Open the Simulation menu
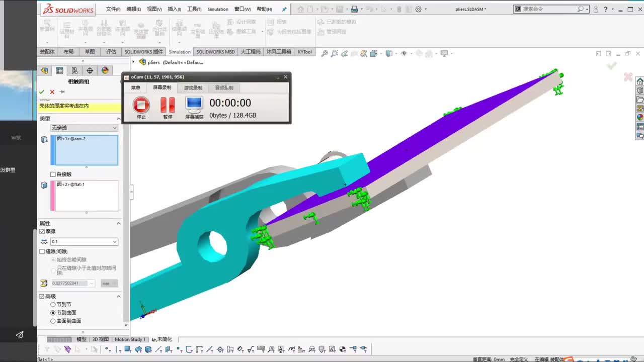644x362 pixels. (218, 9)
